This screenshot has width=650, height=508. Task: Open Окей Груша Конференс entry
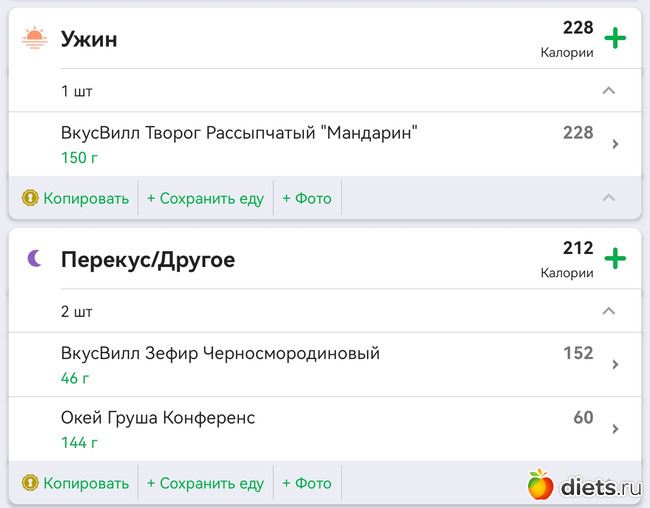(158, 418)
